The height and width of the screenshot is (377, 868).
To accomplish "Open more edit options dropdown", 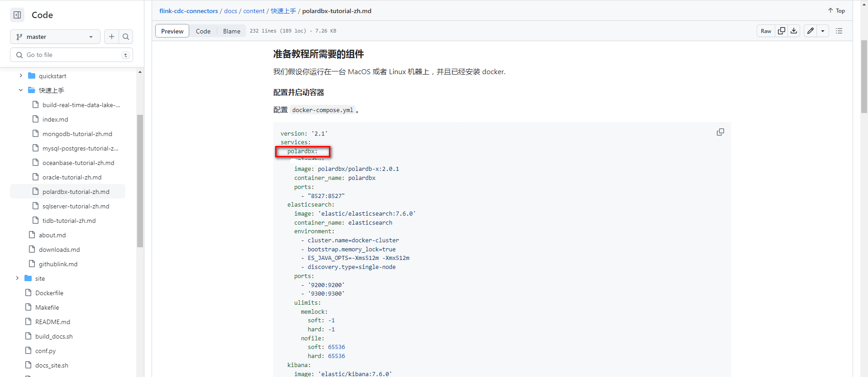I will (x=823, y=31).
